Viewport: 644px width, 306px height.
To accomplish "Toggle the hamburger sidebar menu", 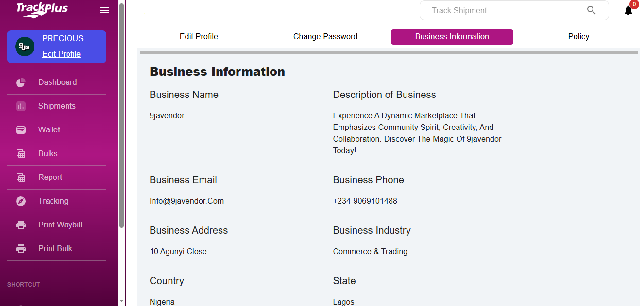I will pos(104,10).
